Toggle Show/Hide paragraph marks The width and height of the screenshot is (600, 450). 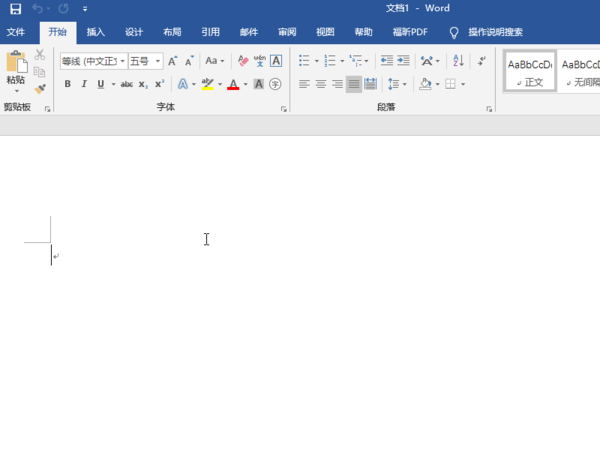482,60
